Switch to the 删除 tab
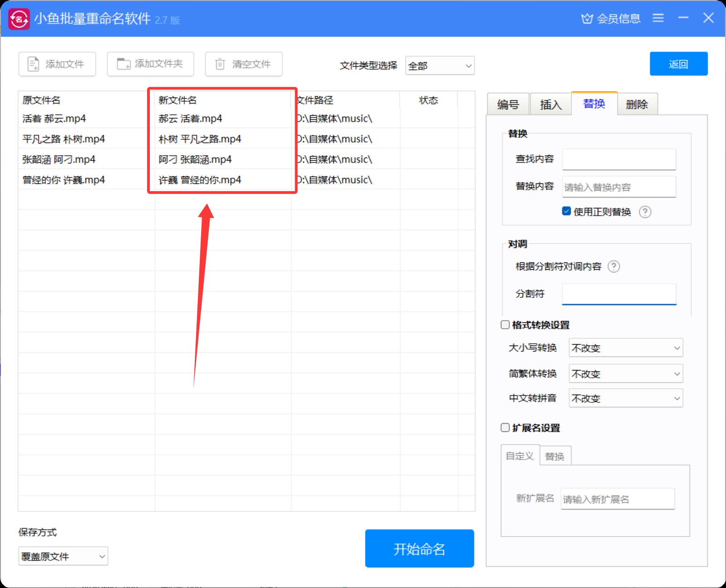Screen dimensions: 726x588 pos(637,104)
